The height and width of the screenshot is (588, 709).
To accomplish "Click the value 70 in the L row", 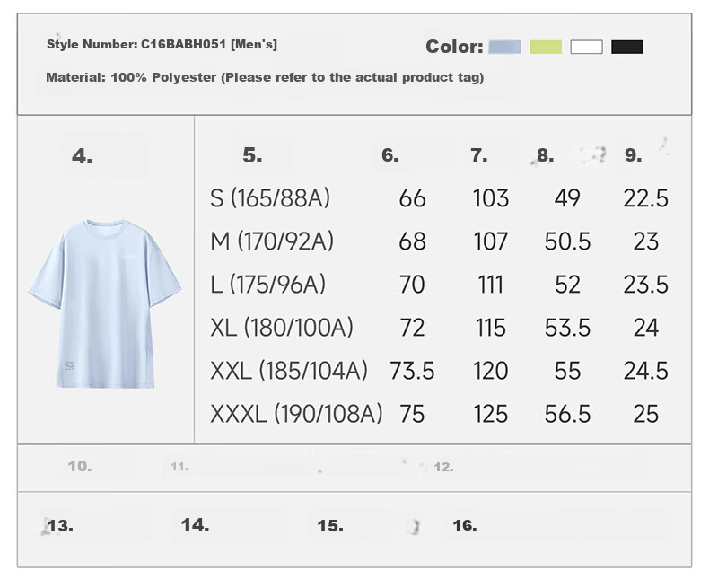I will pyautogui.click(x=412, y=285).
